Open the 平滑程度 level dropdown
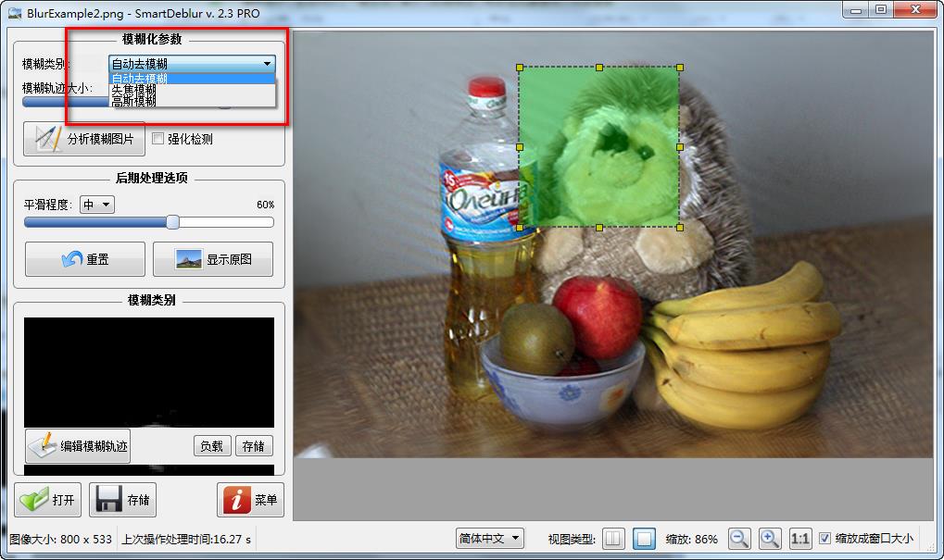The width and height of the screenshot is (944, 560). 97,205
